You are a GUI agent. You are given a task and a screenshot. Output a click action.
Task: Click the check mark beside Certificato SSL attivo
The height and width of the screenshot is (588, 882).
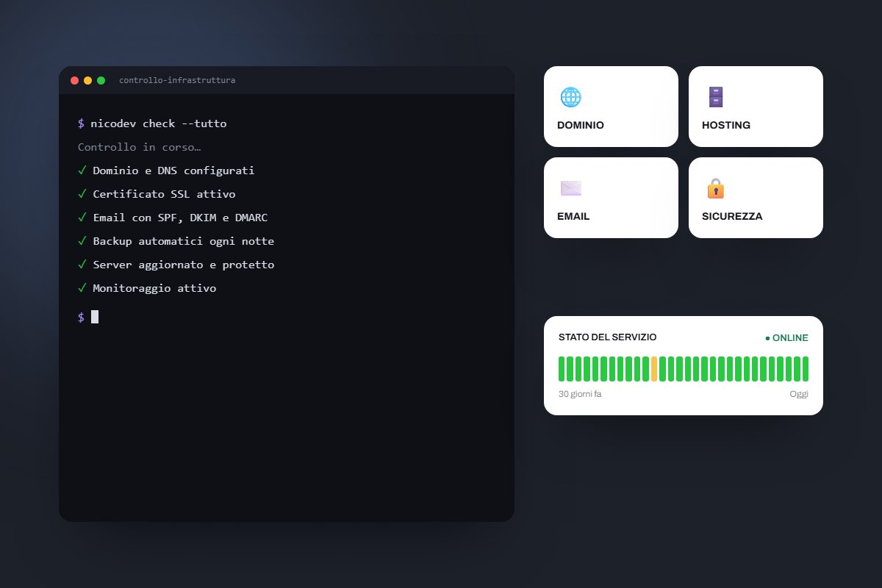82,194
